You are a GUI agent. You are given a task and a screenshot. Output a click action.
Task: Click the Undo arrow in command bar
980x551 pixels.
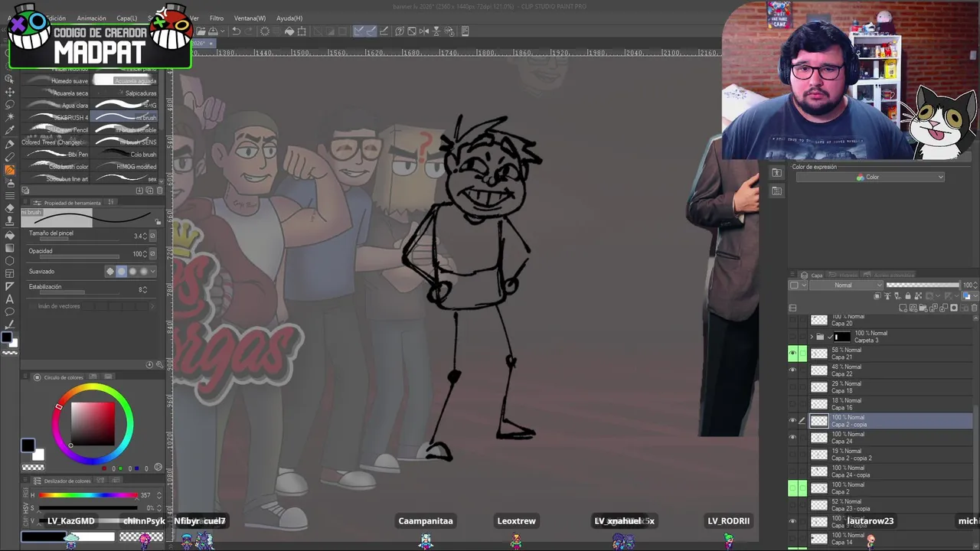coord(237,31)
